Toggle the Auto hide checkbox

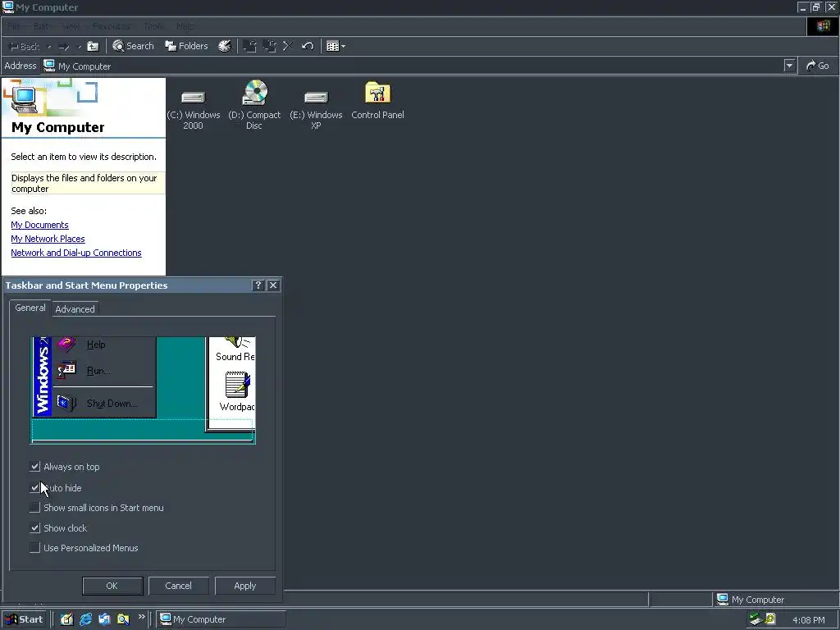(x=34, y=487)
